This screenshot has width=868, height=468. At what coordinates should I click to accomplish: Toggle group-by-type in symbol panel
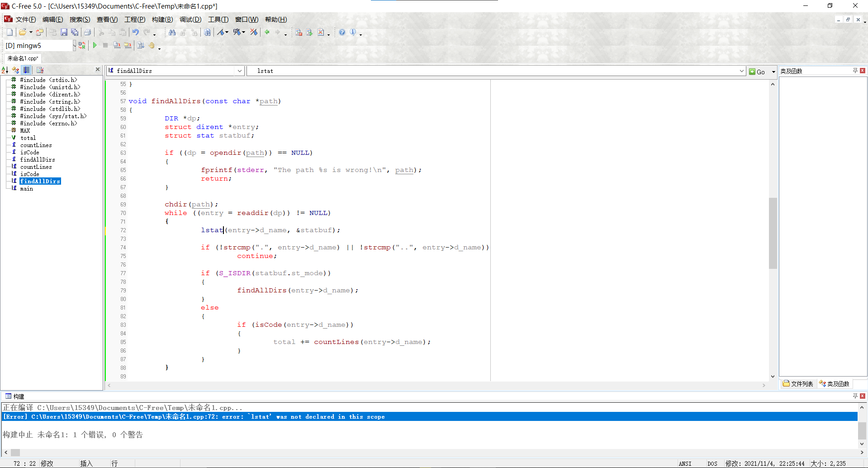pos(16,70)
